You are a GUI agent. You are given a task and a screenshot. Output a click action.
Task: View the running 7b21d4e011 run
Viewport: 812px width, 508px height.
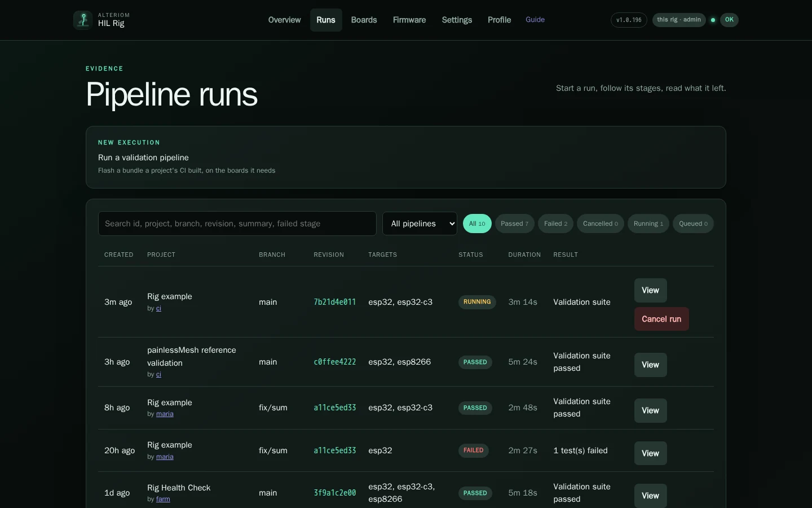(x=650, y=290)
